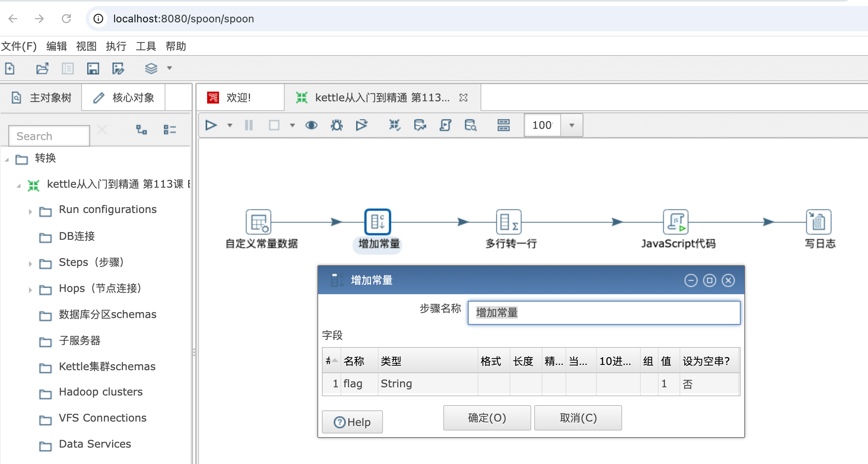Click the Search field in the object tree
The width and height of the screenshot is (868, 464).
[x=49, y=136]
